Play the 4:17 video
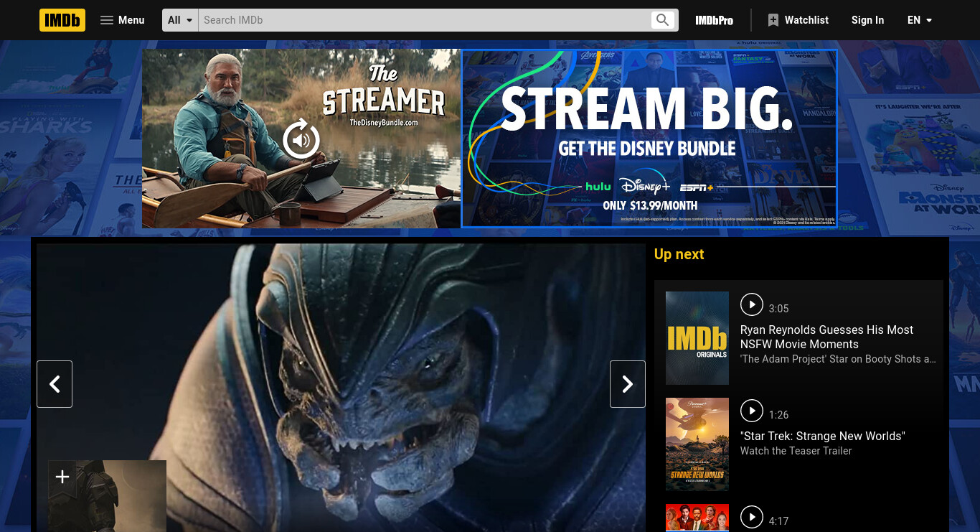 pyautogui.click(x=751, y=517)
